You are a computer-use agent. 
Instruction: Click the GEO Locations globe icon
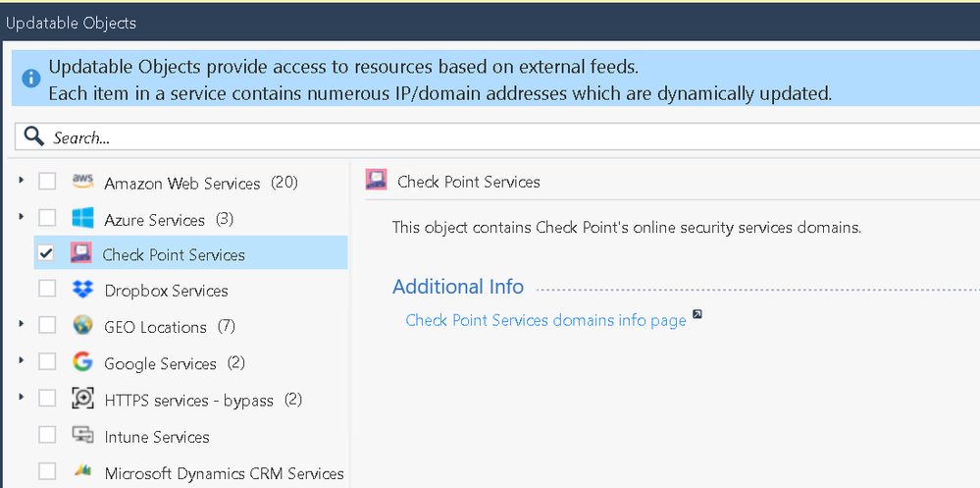[82, 325]
